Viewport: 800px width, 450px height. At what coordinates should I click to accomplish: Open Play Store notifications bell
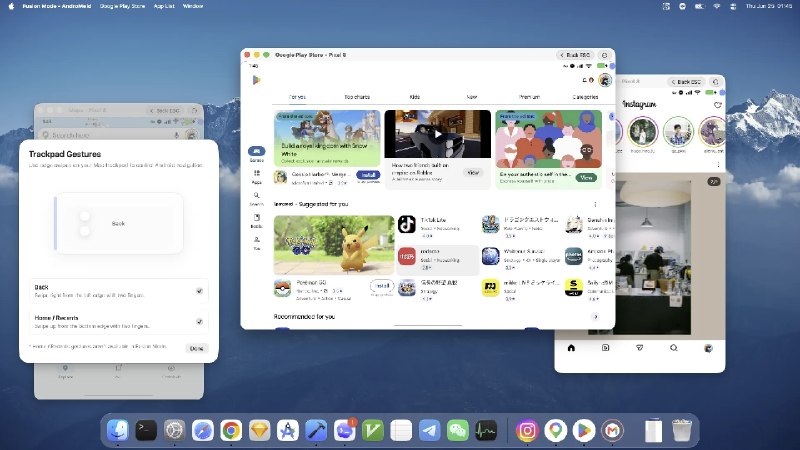point(585,80)
